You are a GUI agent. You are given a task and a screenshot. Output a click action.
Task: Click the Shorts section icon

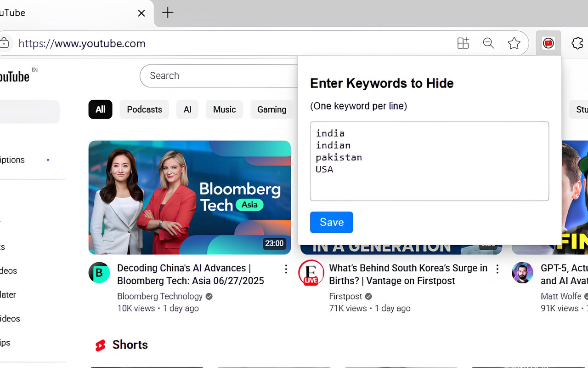coord(100,345)
